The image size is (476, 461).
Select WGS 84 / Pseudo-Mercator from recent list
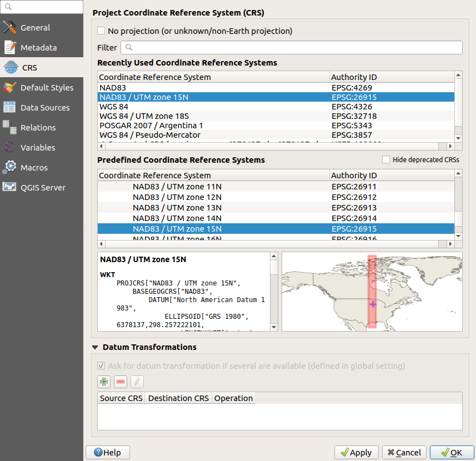point(150,135)
